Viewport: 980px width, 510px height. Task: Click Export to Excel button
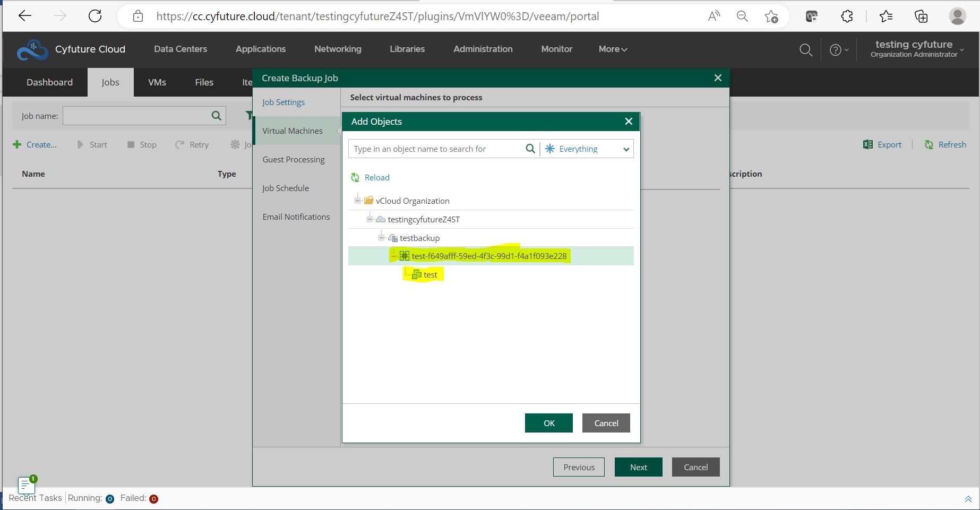pyautogui.click(x=882, y=144)
